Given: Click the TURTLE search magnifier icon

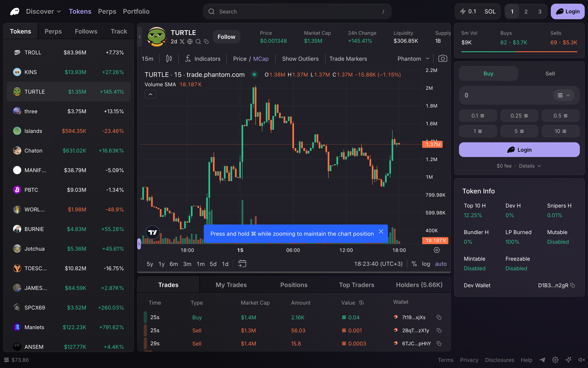Looking at the screenshot, I should click(198, 42).
